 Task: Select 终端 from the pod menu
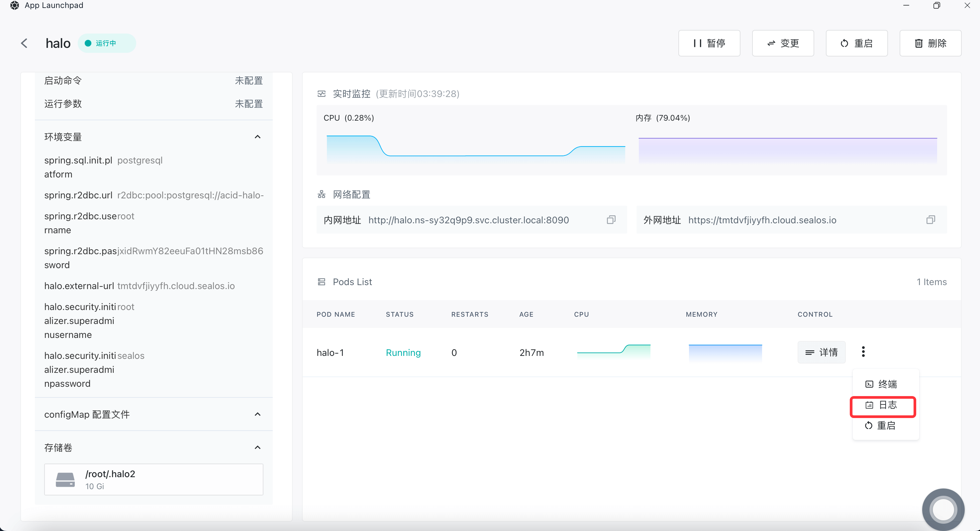[882, 384]
